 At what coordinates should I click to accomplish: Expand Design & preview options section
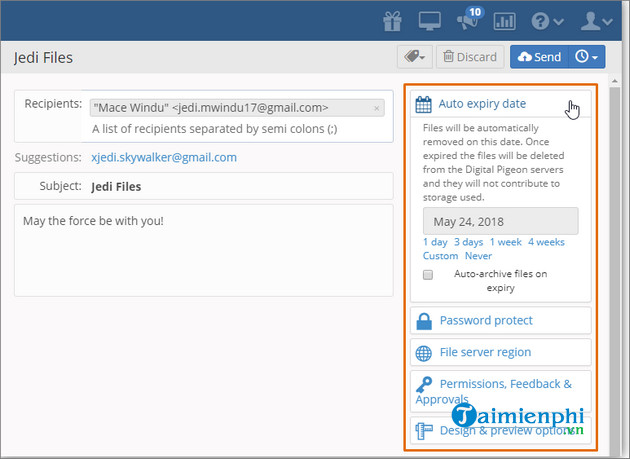point(498,431)
